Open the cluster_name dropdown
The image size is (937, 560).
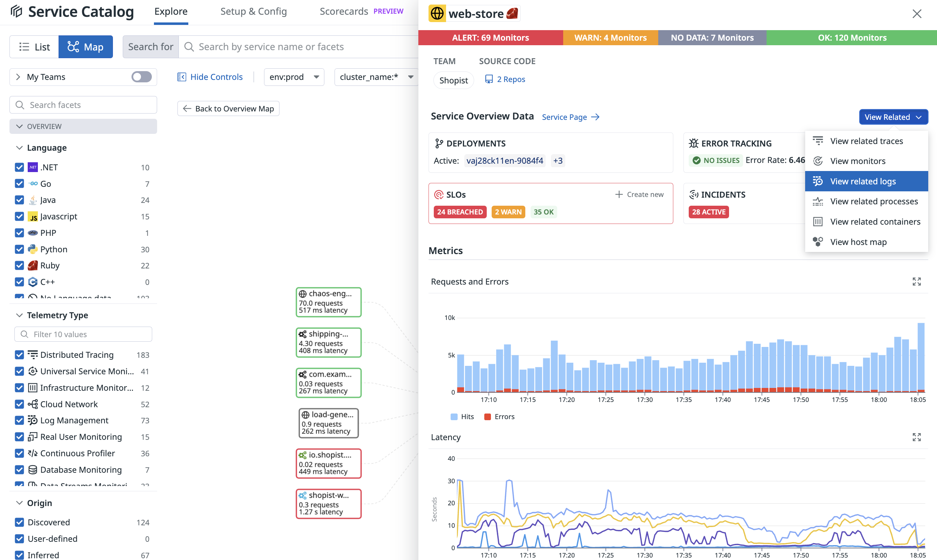[376, 77]
